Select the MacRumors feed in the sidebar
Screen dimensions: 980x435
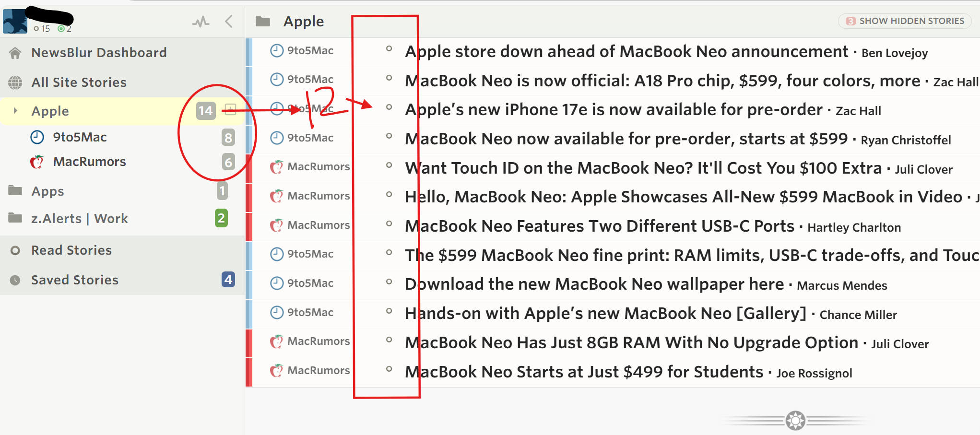pyautogui.click(x=89, y=162)
